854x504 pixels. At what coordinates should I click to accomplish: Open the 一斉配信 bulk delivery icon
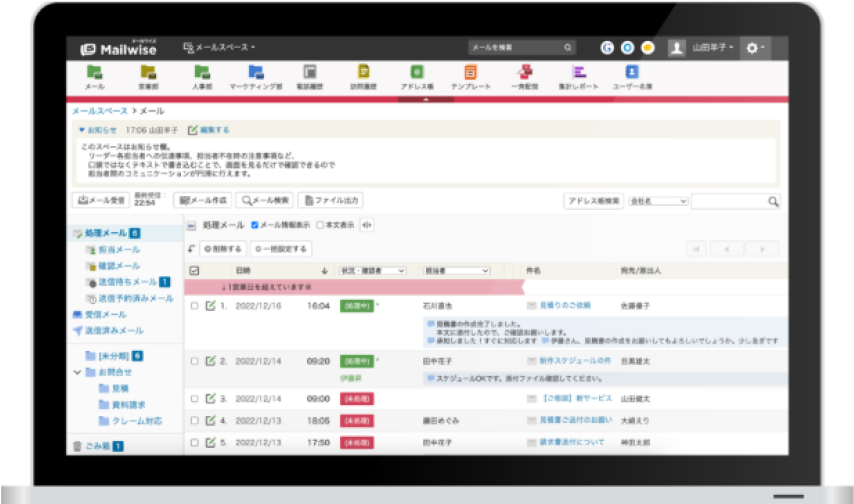tap(524, 73)
